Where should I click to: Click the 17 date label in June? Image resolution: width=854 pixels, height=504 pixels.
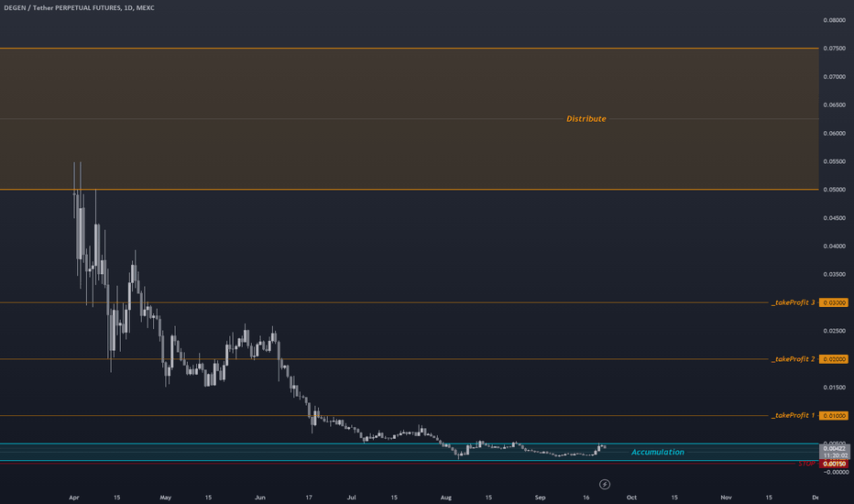309,498
